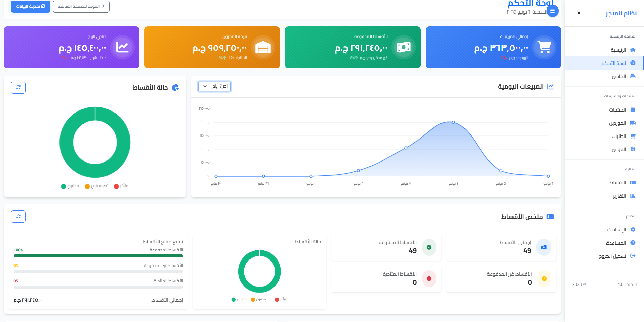Screen dimensions: 644x322
Task: Click the chart icon next to المبيعات اليومية title
Action: click(551, 86)
